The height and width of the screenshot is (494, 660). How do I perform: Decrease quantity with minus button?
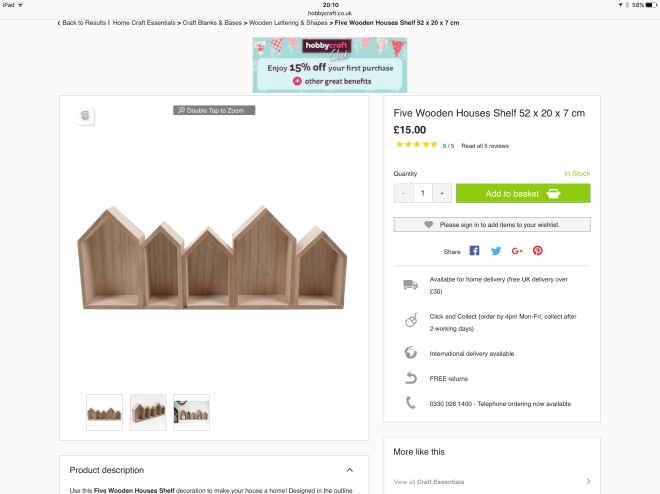point(403,193)
